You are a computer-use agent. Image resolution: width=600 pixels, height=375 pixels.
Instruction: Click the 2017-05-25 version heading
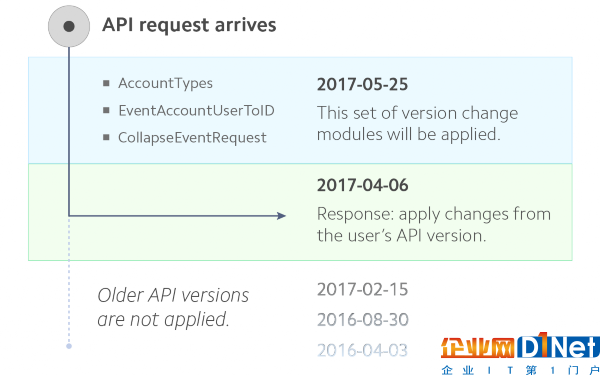pyautogui.click(x=362, y=85)
